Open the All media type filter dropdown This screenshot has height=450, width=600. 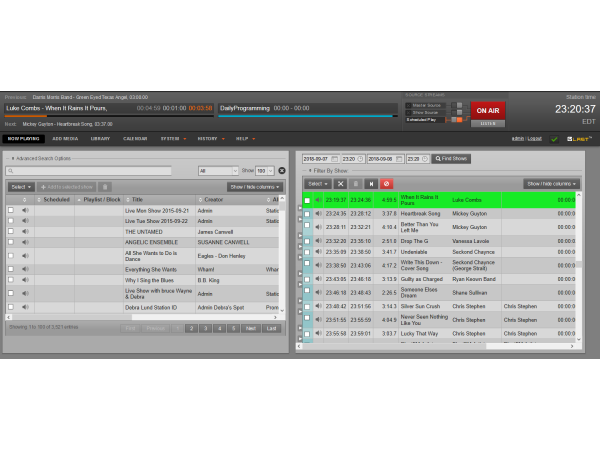(217, 171)
